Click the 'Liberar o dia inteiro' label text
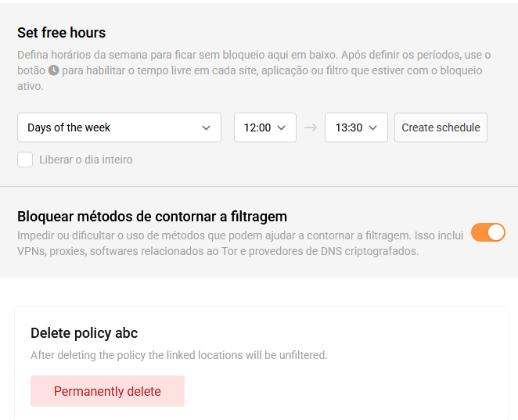Viewport: 518px width, 420px height. click(x=85, y=160)
